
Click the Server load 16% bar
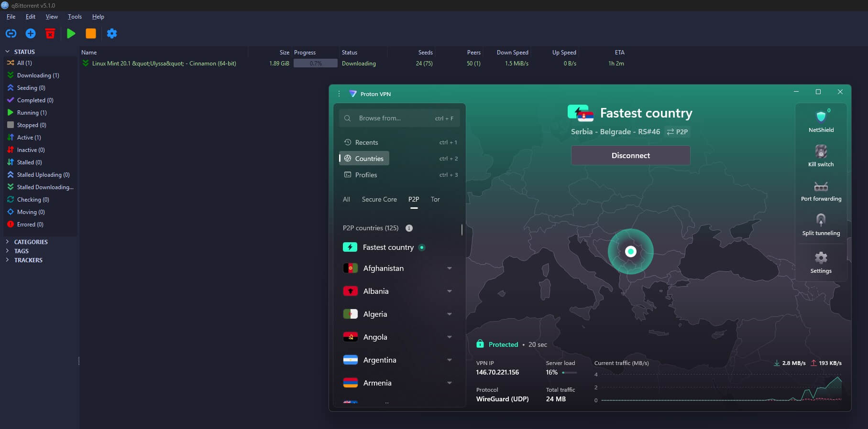pyautogui.click(x=569, y=372)
